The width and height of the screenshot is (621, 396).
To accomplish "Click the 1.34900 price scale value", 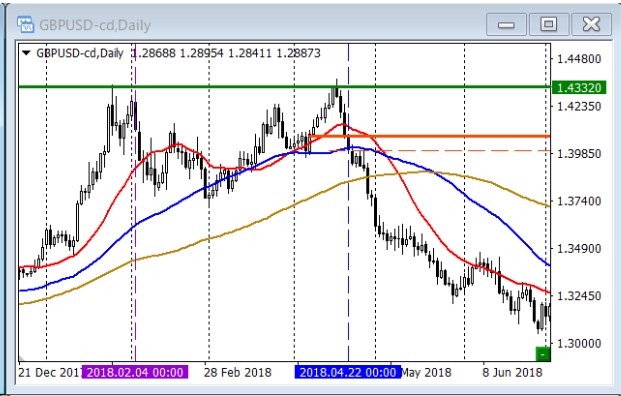I will [579, 249].
